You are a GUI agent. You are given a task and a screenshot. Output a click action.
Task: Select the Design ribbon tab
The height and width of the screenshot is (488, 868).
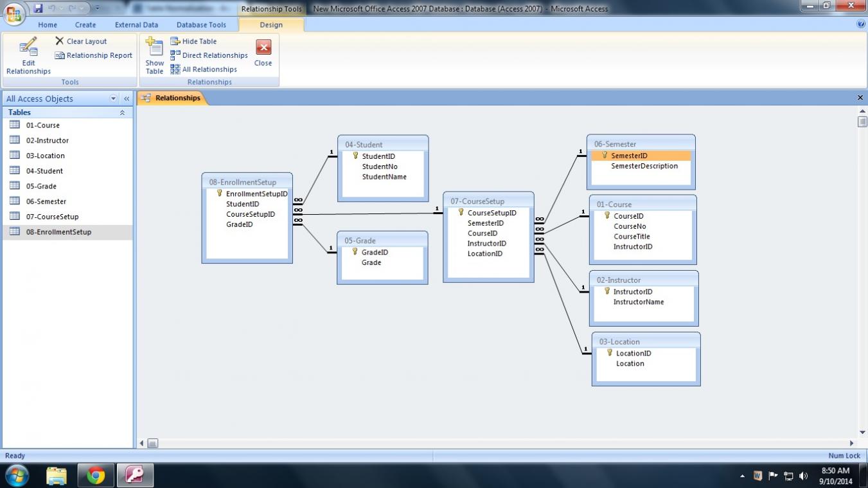(x=271, y=25)
